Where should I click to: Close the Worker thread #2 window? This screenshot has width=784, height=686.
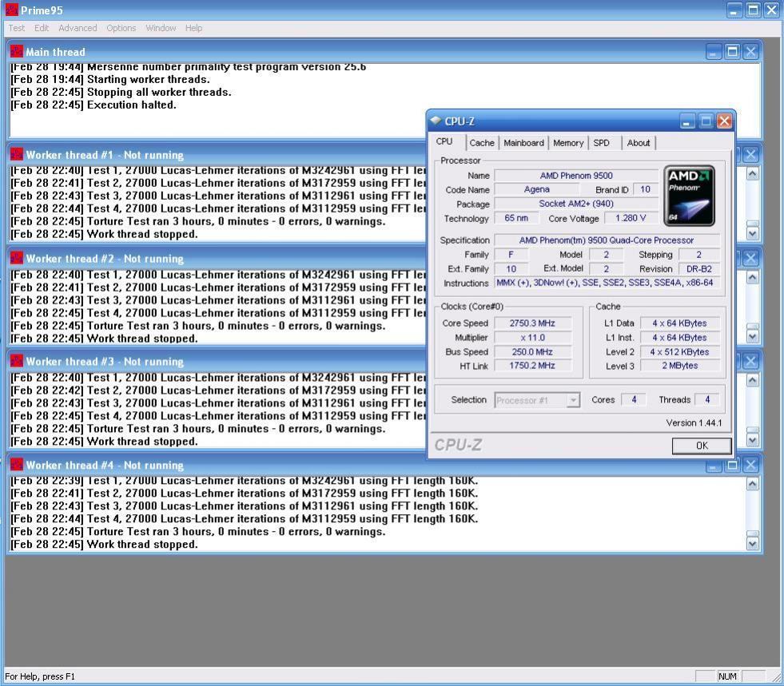pyautogui.click(x=750, y=258)
